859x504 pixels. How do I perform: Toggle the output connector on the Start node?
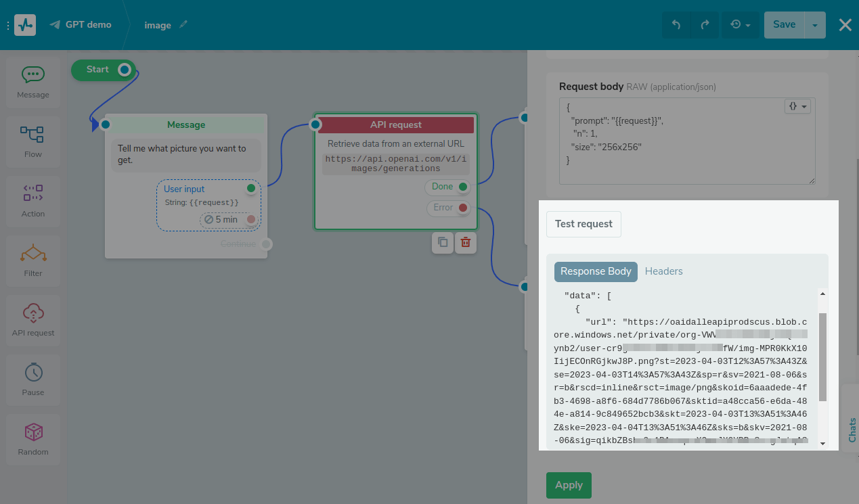coord(123,69)
